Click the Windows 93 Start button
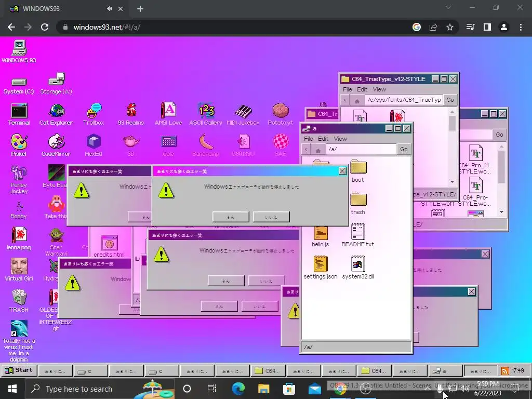The height and width of the screenshot is (399, 532). coord(19,370)
